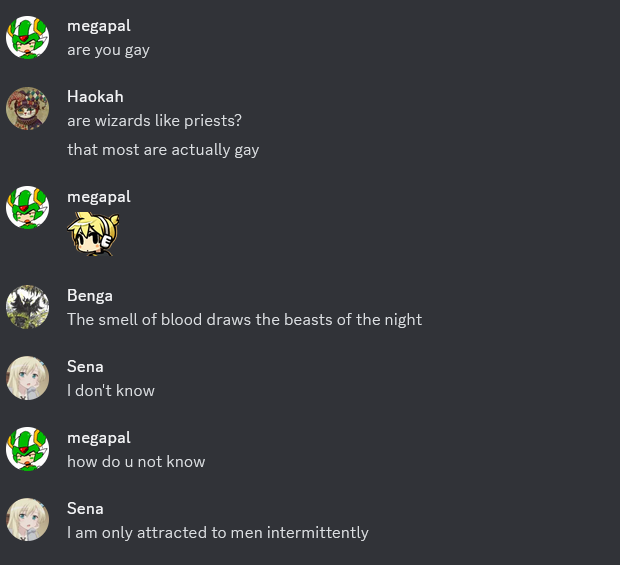Click megapal's avatar beside 'how do u not know'
The image size is (620, 565).
27,449
